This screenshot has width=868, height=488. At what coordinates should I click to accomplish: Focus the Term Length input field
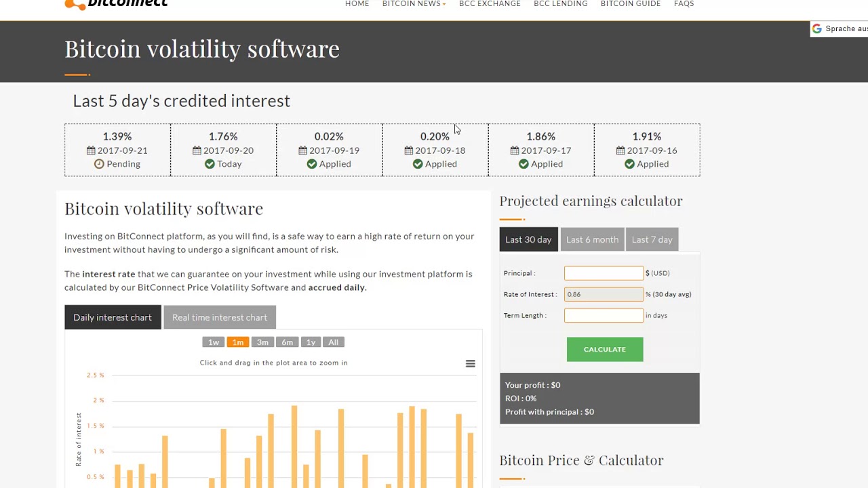pyautogui.click(x=604, y=315)
